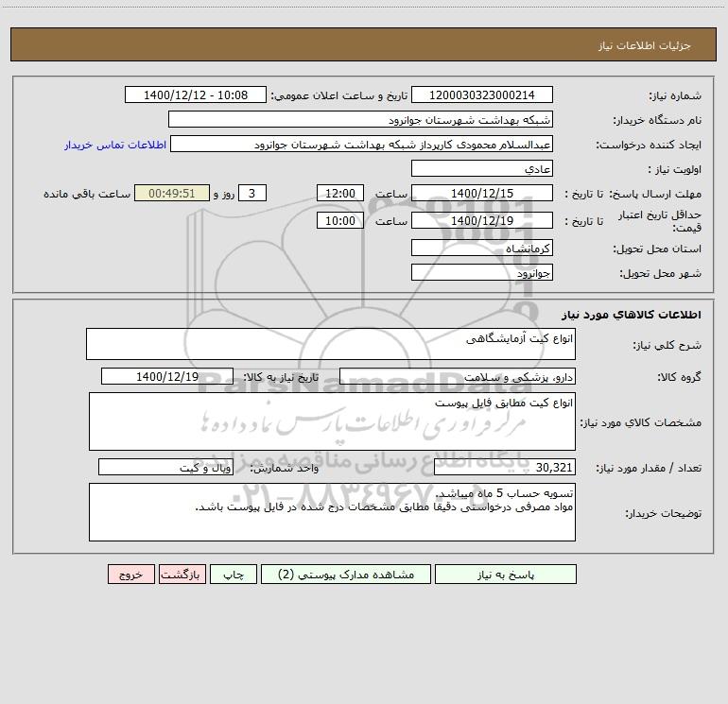
Task: Click label ایجاد کننده درخواست
Action: click(649, 146)
